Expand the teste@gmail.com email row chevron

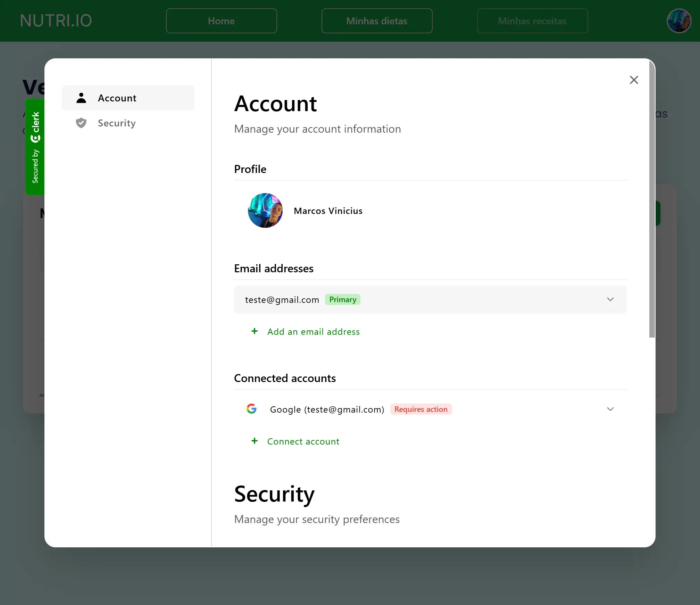point(610,299)
